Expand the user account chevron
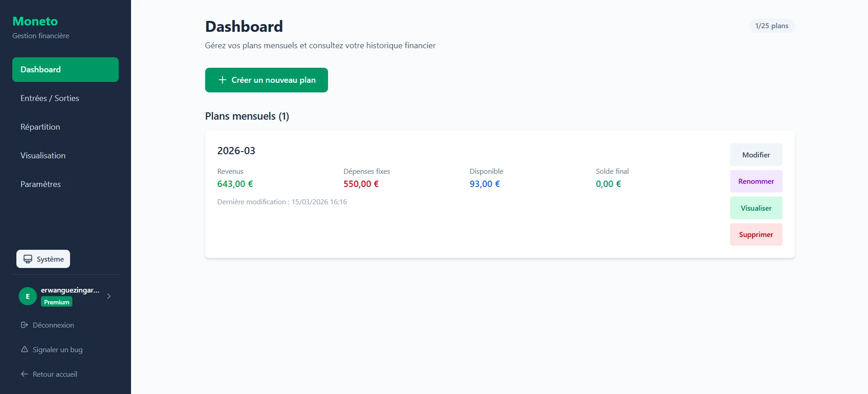Image resolution: width=868 pixels, height=394 pixels. (x=109, y=296)
